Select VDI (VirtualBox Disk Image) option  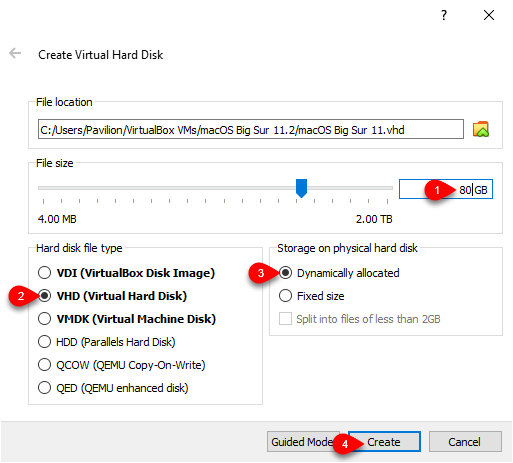pos(126,273)
